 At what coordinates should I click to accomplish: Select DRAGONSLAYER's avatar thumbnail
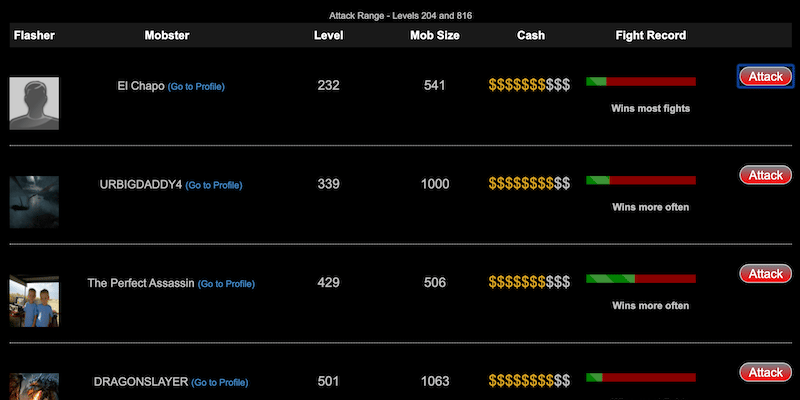[34, 387]
